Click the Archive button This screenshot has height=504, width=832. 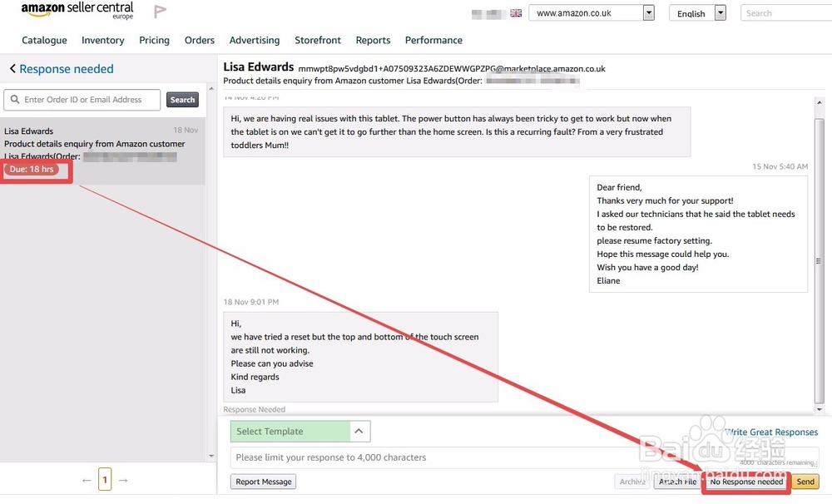click(x=632, y=482)
